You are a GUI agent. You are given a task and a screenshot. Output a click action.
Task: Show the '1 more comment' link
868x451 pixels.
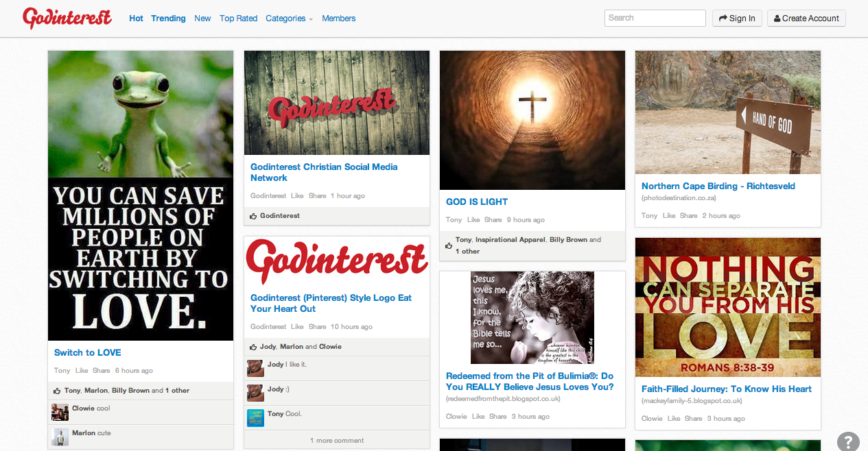(x=337, y=440)
